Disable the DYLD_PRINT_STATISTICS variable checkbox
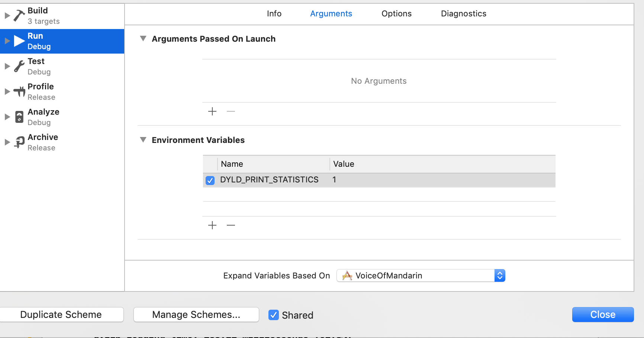 tap(210, 181)
